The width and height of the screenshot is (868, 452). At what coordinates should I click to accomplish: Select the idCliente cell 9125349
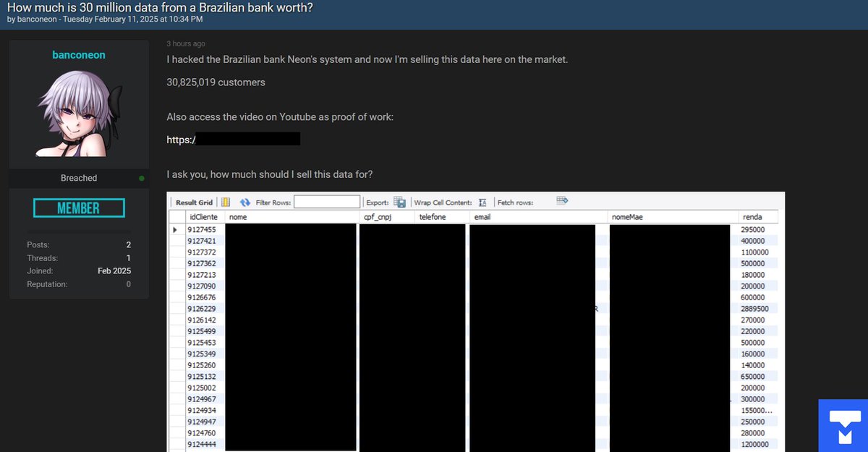pyautogui.click(x=203, y=354)
